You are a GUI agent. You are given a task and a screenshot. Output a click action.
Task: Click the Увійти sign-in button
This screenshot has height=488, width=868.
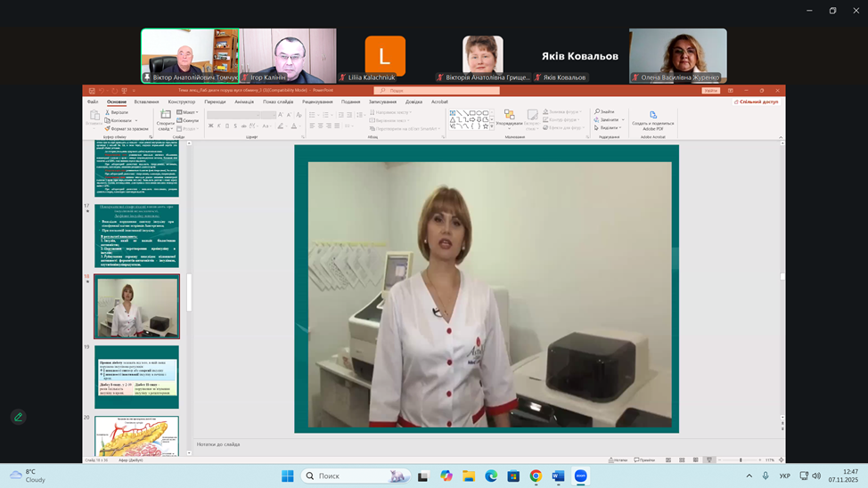[x=711, y=91]
